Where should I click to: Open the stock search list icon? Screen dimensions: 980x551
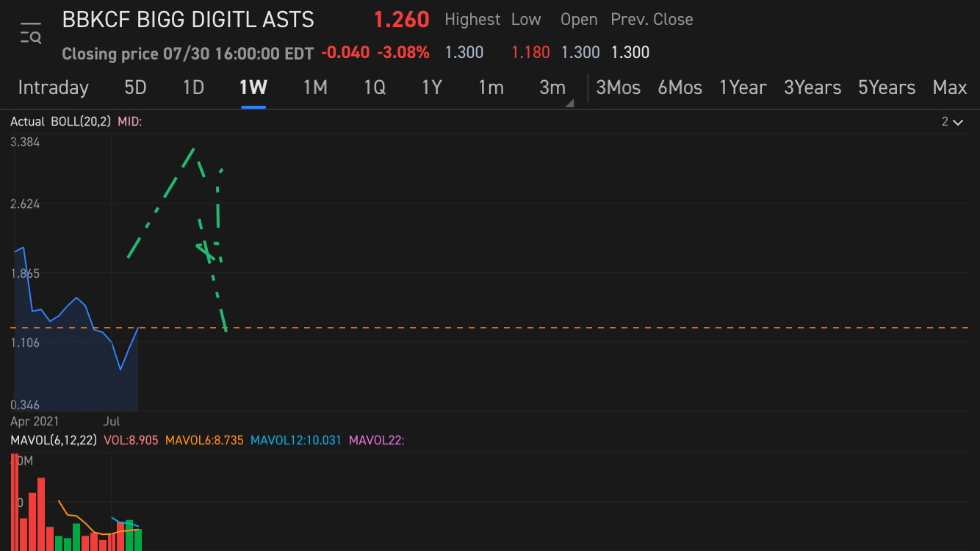click(x=31, y=34)
